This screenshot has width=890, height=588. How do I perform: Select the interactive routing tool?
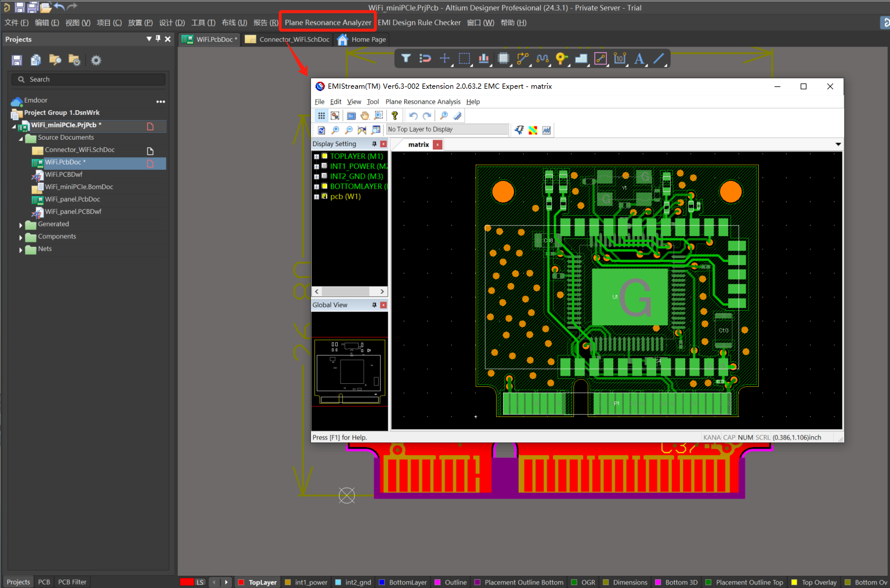click(x=523, y=59)
